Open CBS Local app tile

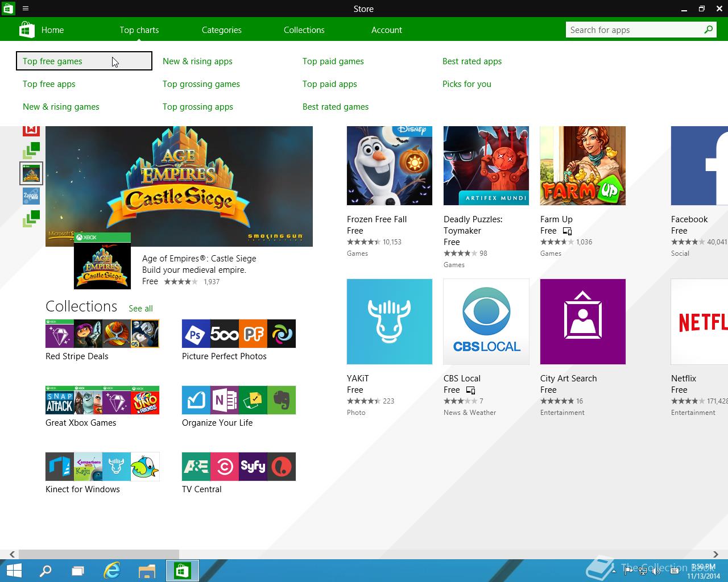pyautogui.click(x=486, y=322)
